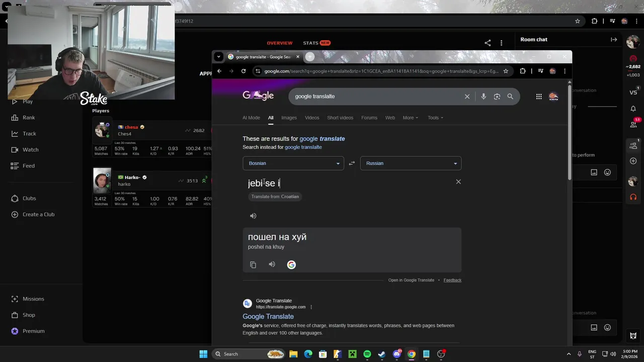The width and height of the screenshot is (644, 362).
Task: Expand the Tools search options
Action: click(x=435, y=118)
